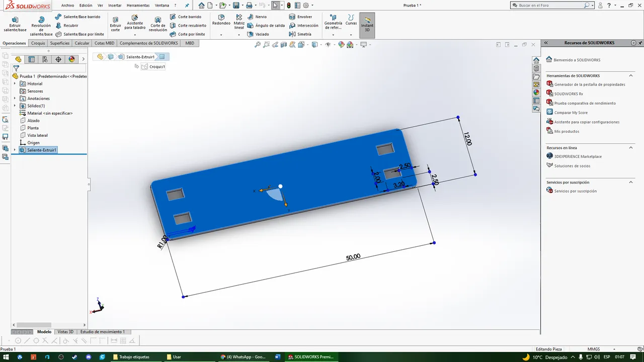Screen dimensions: 644x362
Task: Choose the Simetría mirror tool
Action: [300, 34]
